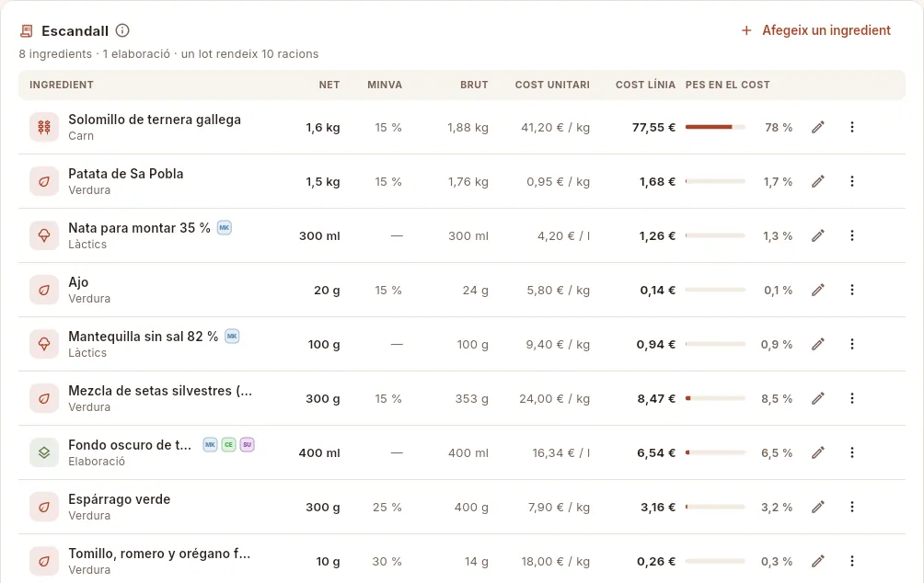Click the leaf icon for Patata de Sa Pobla
This screenshot has height=583, width=924.
[44, 181]
